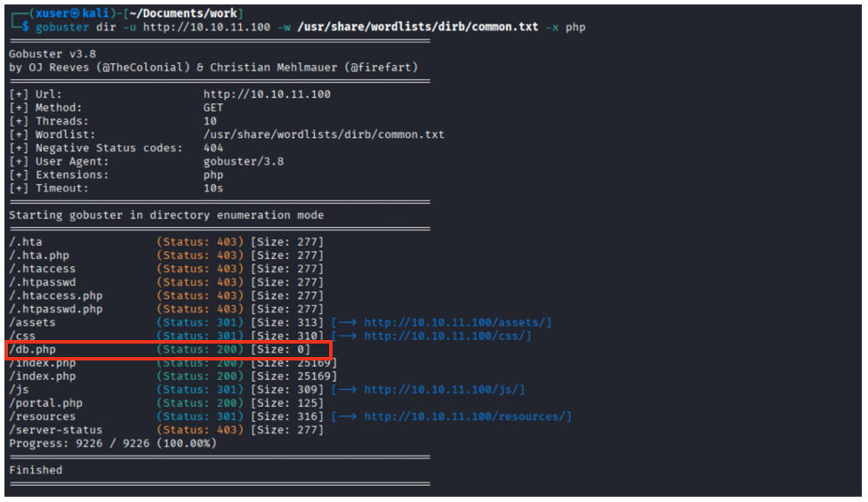Click the /.htpasswd.php result path
The image size is (868, 502).
point(55,309)
